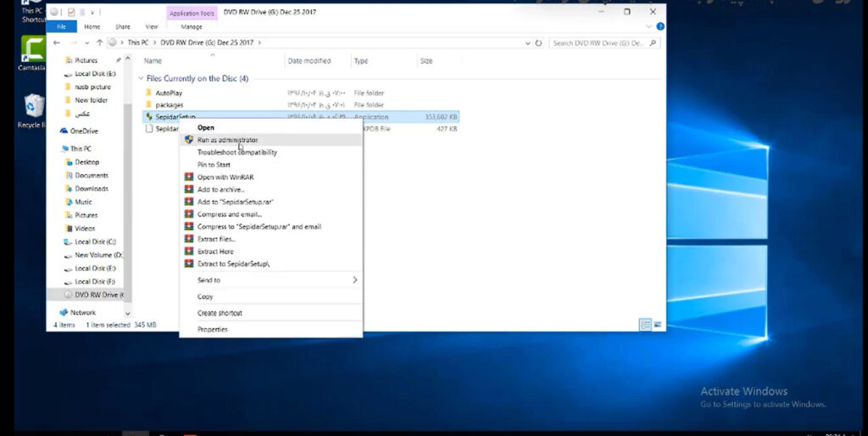Open the View ribbon tab
Image resolution: width=868 pixels, height=436 pixels.
pyautogui.click(x=151, y=26)
